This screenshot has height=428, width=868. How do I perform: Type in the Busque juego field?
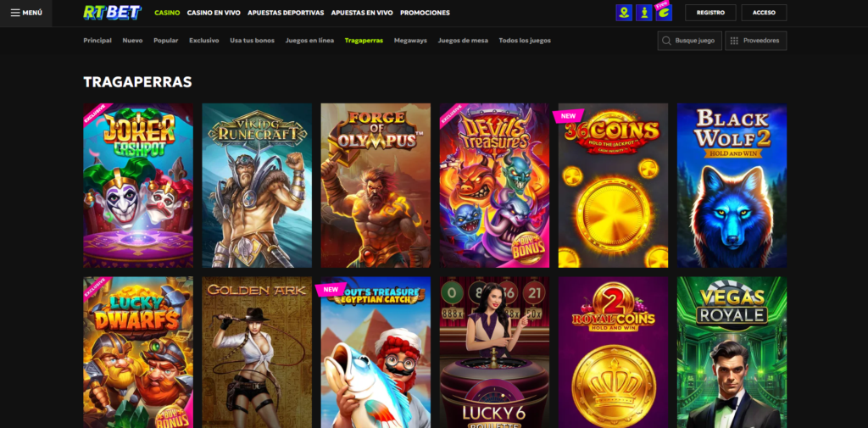click(x=694, y=41)
